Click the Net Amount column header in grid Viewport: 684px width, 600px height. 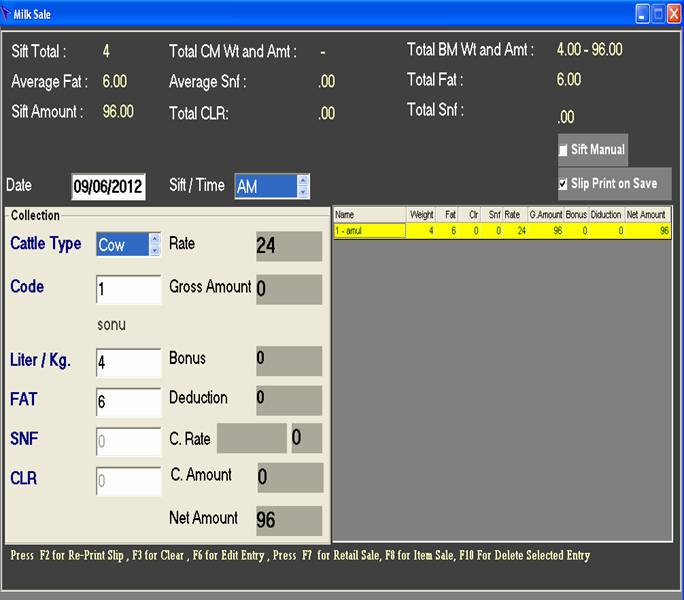[x=646, y=215]
